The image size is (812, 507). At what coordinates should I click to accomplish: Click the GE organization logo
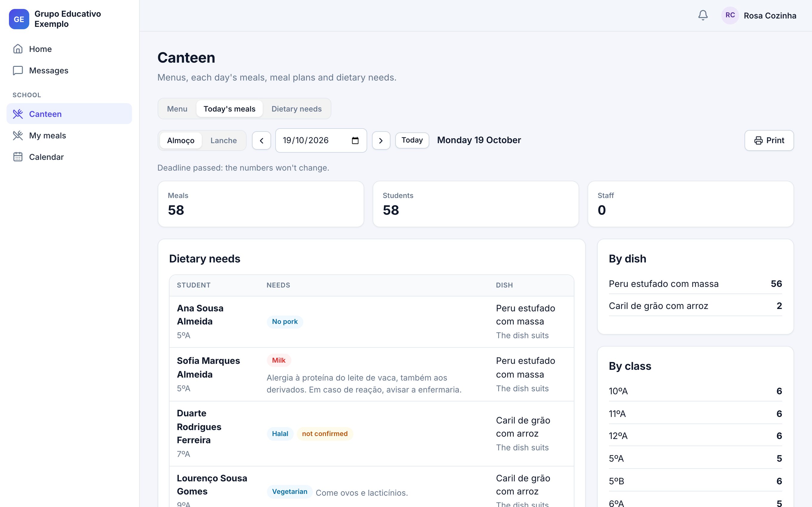[x=19, y=19]
